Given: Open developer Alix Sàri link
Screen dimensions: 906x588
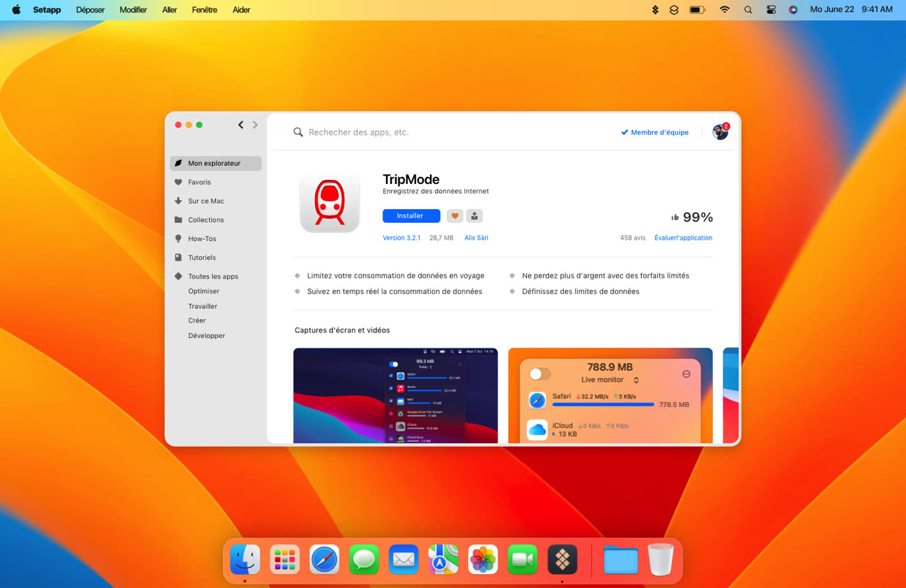Looking at the screenshot, I should 476,238.
